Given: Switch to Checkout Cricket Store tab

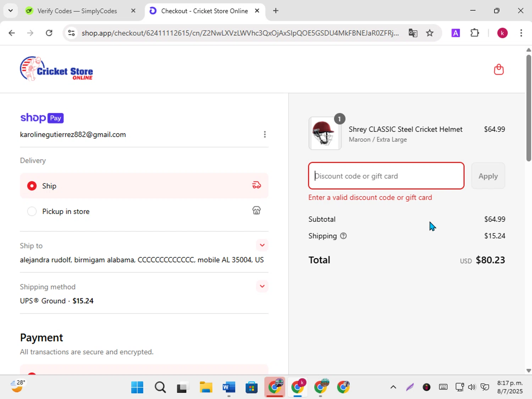Looking at the screenshot, I should point(205,11).
